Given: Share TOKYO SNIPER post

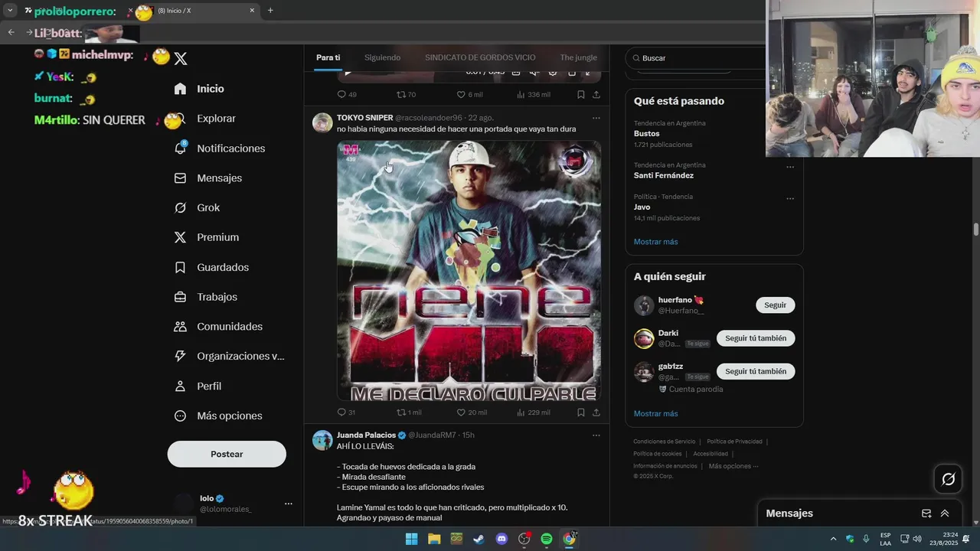Looking at the screenshot, I should 596,412.
